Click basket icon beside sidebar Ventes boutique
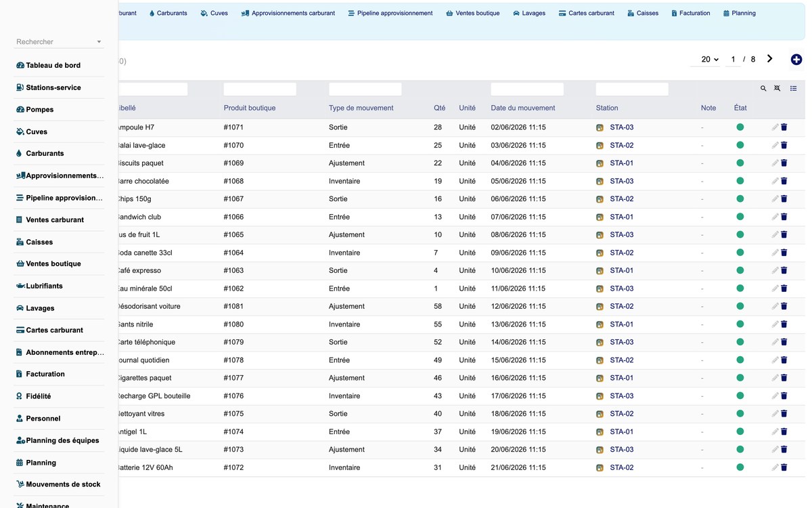The image size is (812, 508). (20, 263)
